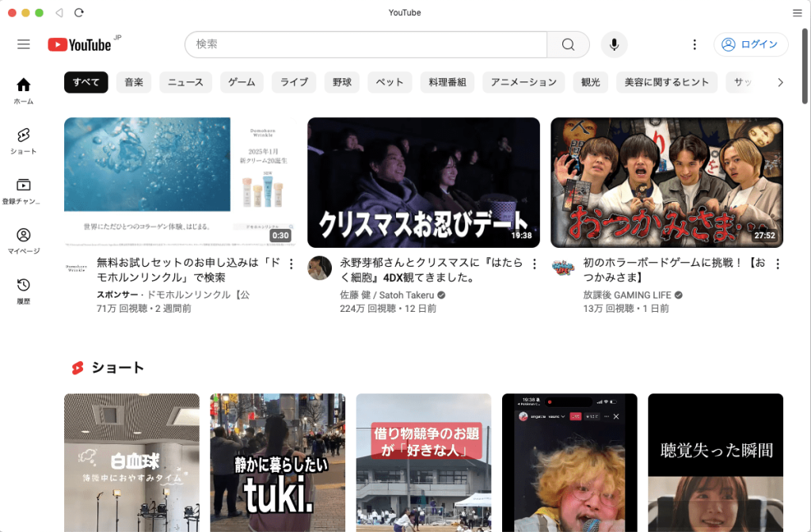Reload the page with refresh icon
The image size is (811, 532).
pos(78,13)
